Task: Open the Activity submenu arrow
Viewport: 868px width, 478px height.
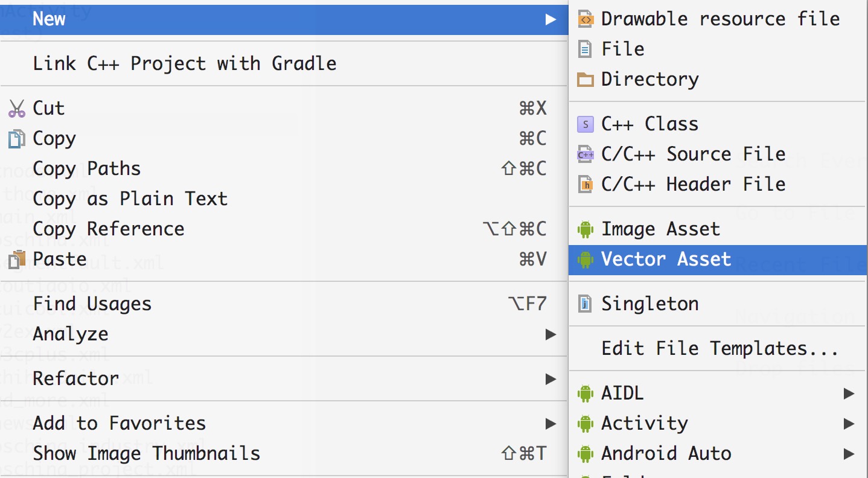Action: click(x=849, y=424)
